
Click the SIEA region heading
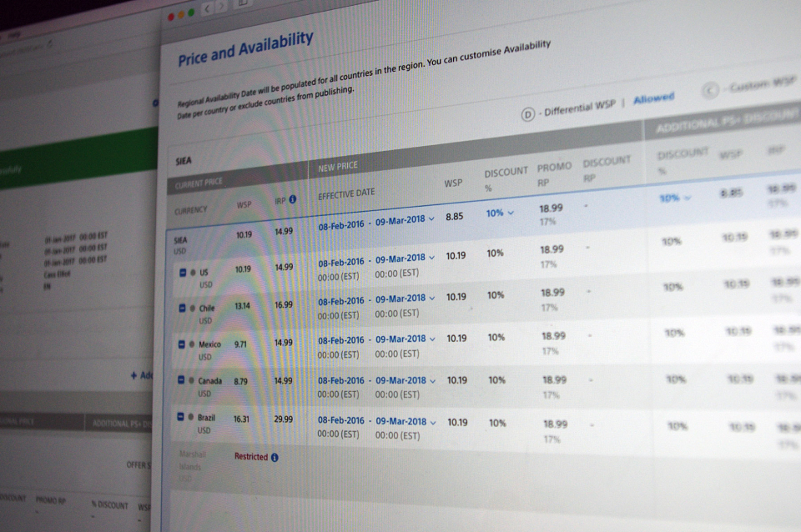pos(184,161)
